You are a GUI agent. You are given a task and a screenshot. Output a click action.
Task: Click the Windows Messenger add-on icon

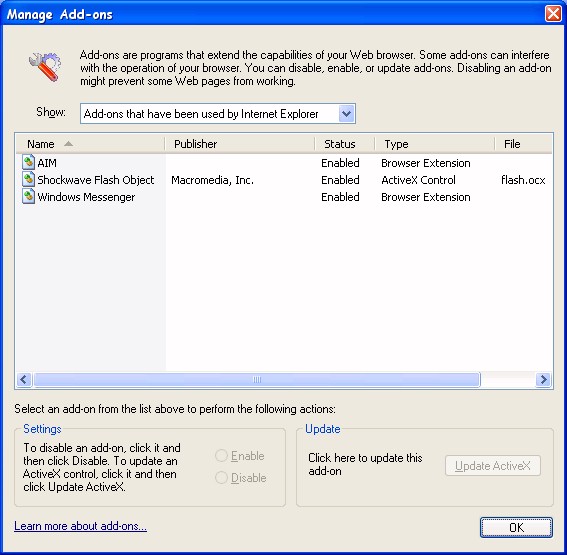[x=28, y=196]
